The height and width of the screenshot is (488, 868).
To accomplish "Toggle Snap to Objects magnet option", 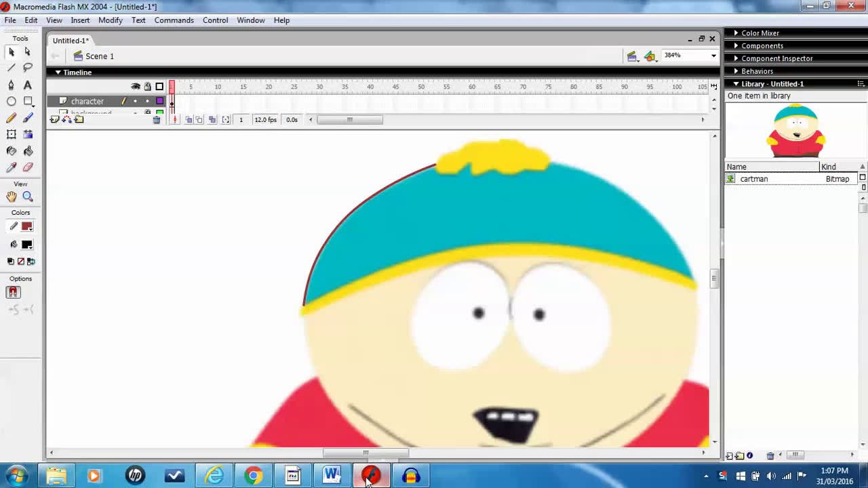I will [13, 292].
